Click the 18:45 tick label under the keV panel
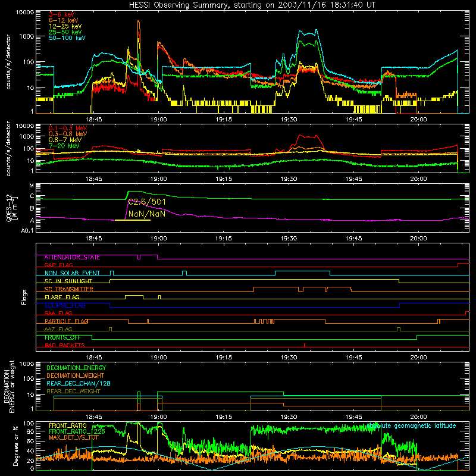476x476 pixels. point(93,120)
